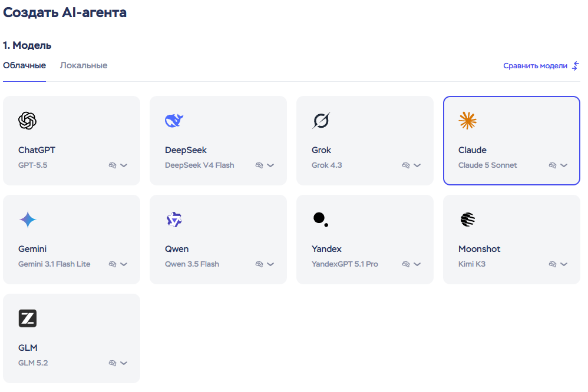Click the ChatGPT logo icon
588x392 pixels.
[27, 121]
